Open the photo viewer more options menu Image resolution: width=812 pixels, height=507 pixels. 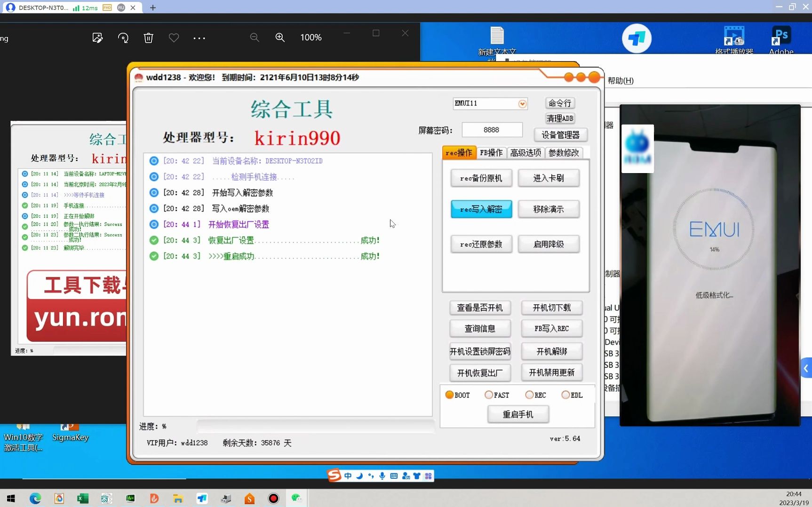click(x=199, y=38)
